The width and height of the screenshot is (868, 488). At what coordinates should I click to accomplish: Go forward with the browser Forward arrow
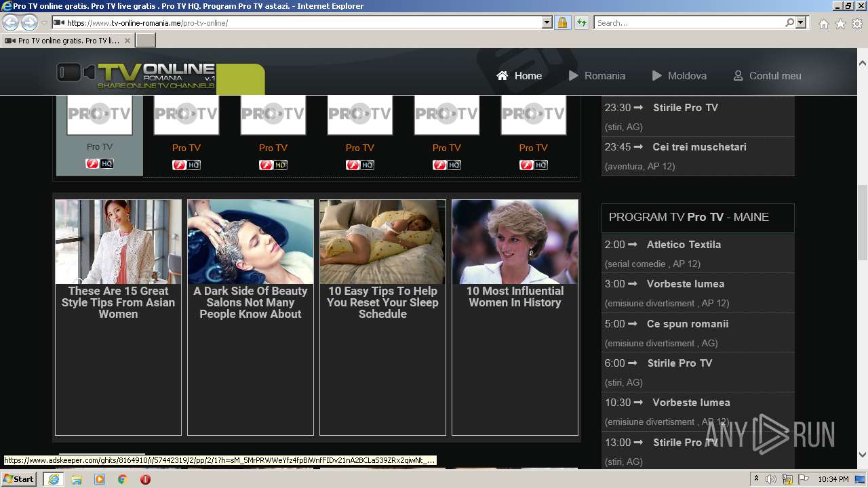point(29,23)
